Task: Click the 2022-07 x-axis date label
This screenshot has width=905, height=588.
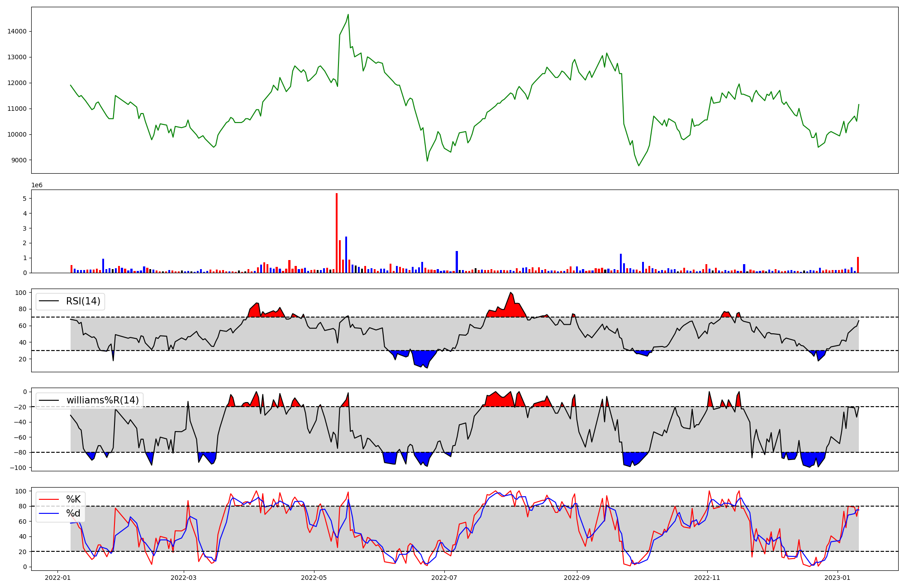Action: 444,578
